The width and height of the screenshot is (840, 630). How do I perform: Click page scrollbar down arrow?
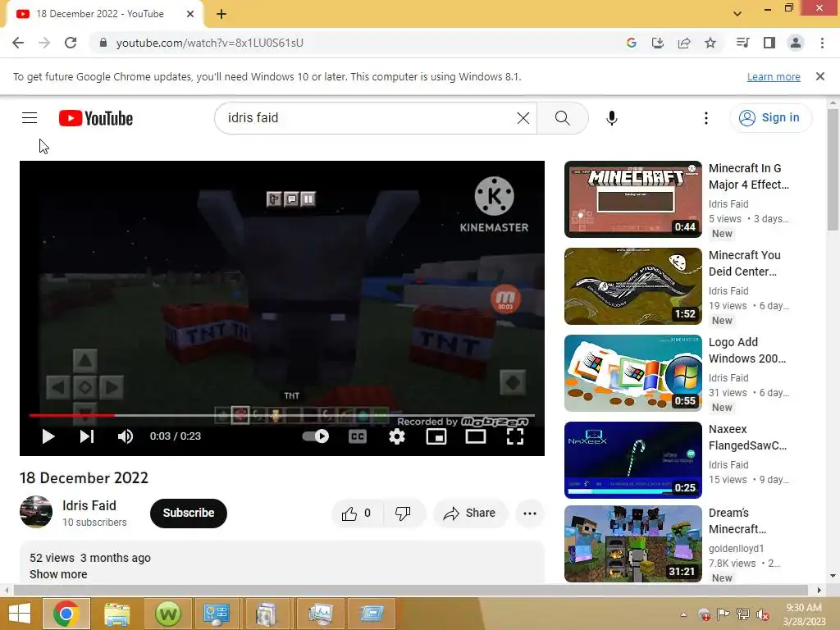coord(833,577)
